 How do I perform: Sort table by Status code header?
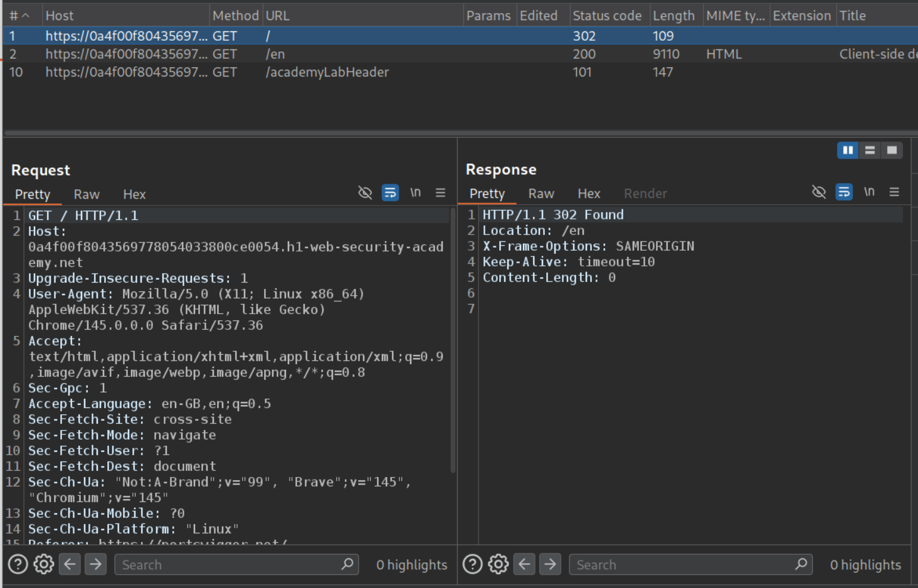[606, 16]
